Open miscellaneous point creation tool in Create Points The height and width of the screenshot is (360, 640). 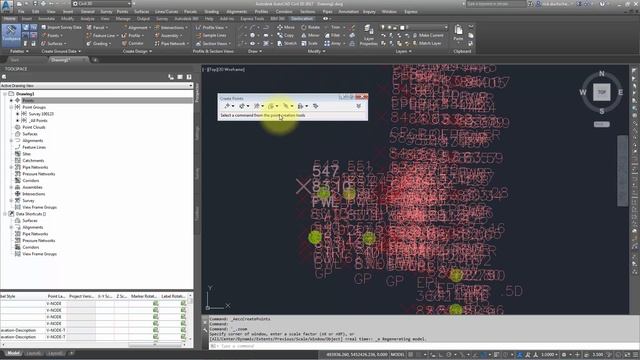pyautogui.click(x=228, y=106)
